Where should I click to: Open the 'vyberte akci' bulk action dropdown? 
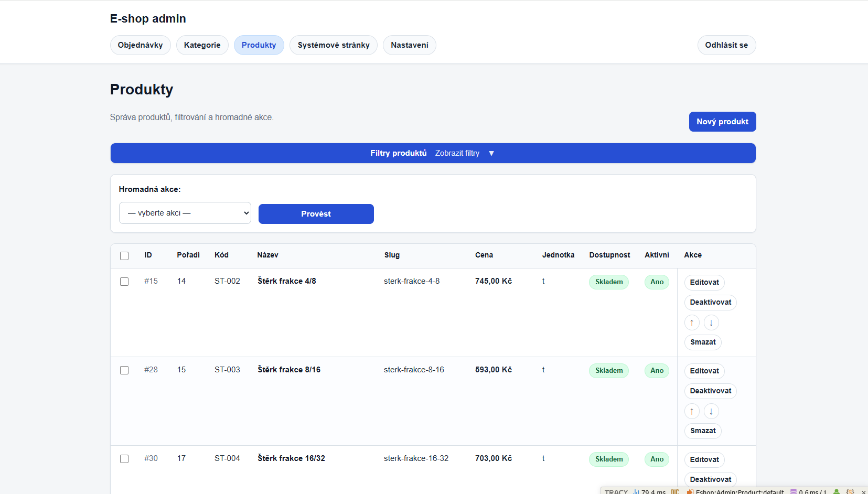[x=185, y=213]
